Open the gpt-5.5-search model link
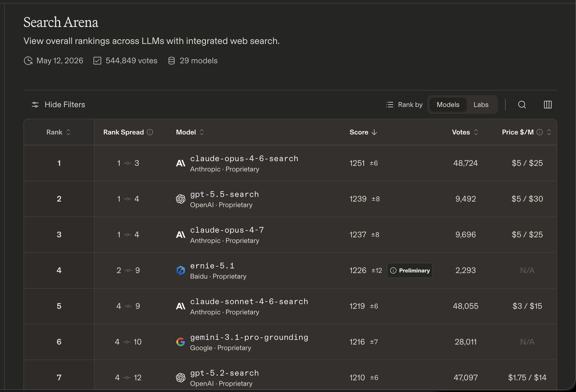Screen dimensions: 576x392 (x=224, y=194)
